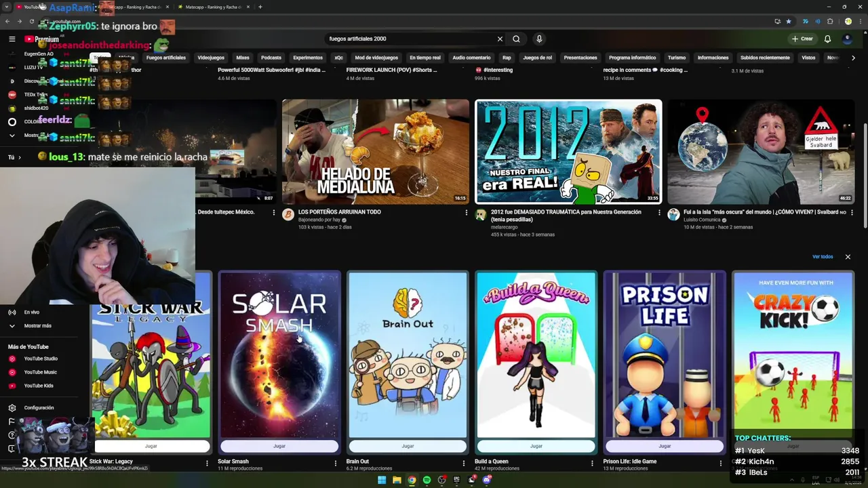Screen dimensions: 868x488
Task: Open options menu for Los Porteños Arruinan Todo
Action: point(467,212)
